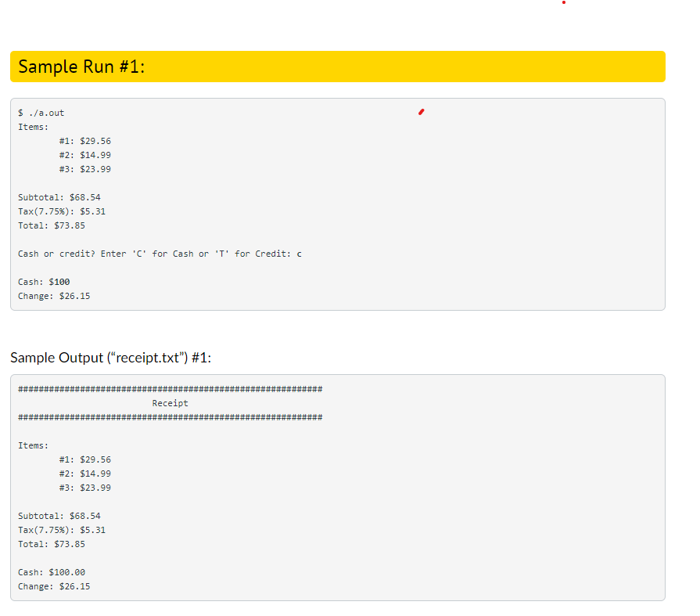
Task: Select "Subtotal: $68.54" in the receipt.txt block
Action: coord(59,516)
